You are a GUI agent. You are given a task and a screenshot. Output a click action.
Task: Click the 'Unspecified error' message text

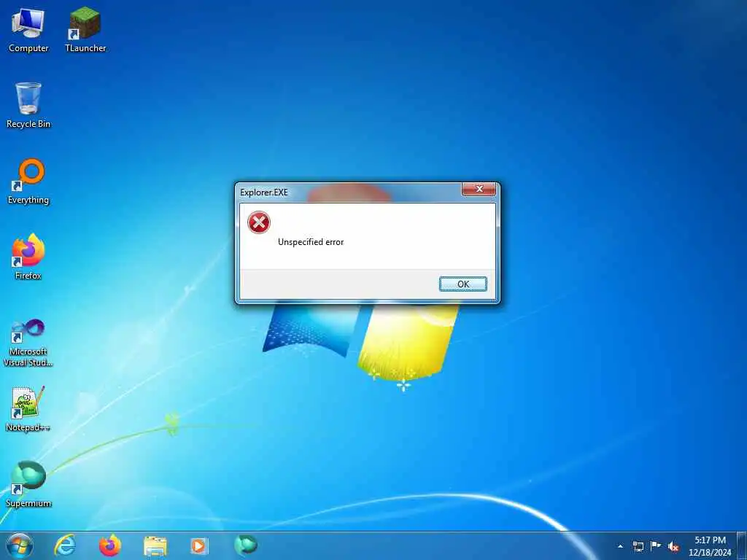(x=311, y=242)
